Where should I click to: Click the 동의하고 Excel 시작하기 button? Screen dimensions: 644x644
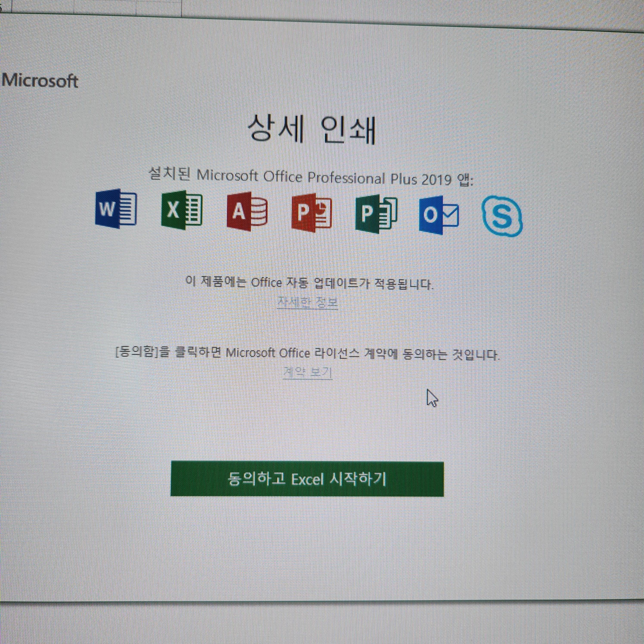pyautogui.click(x=307, y=479)
